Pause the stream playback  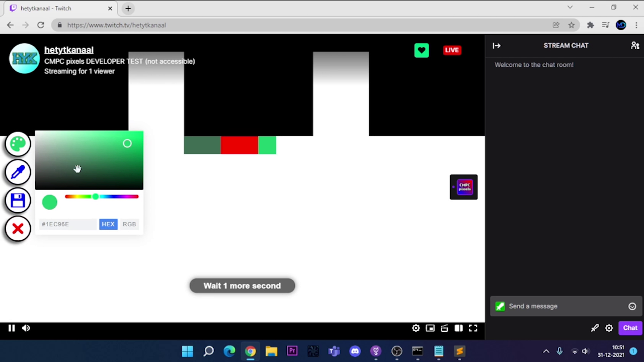tap(12, 328)
